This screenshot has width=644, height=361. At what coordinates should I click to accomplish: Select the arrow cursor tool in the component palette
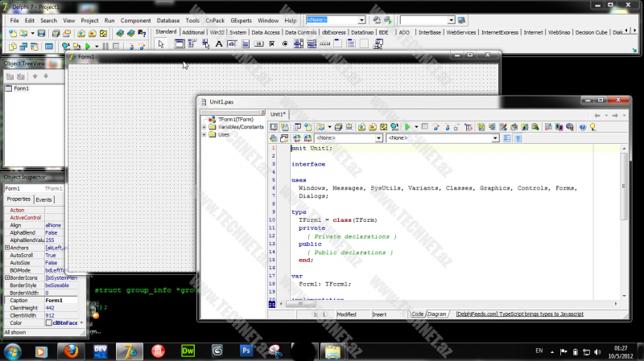coord(160,44)
